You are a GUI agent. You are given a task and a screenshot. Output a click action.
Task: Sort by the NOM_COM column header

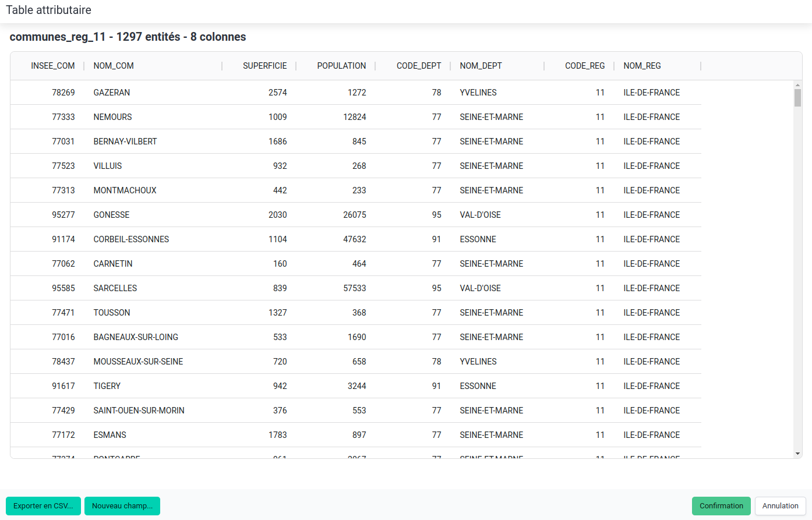pos(114,66)
